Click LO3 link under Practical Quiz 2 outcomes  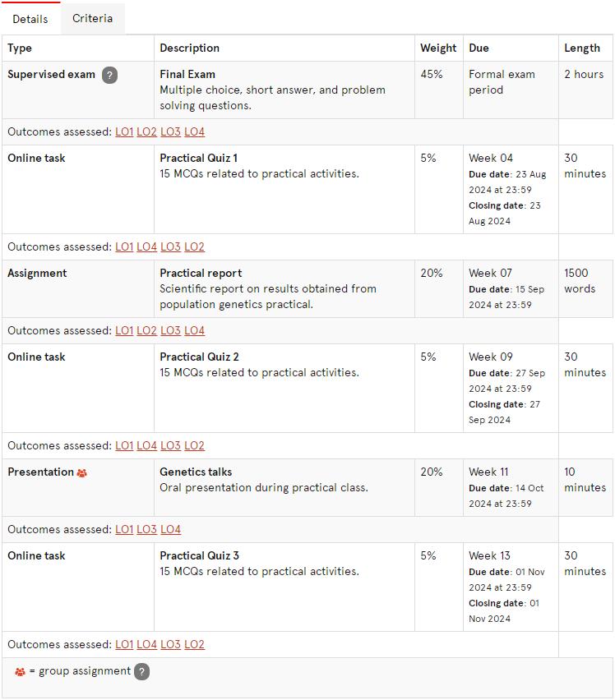[171, 445]
